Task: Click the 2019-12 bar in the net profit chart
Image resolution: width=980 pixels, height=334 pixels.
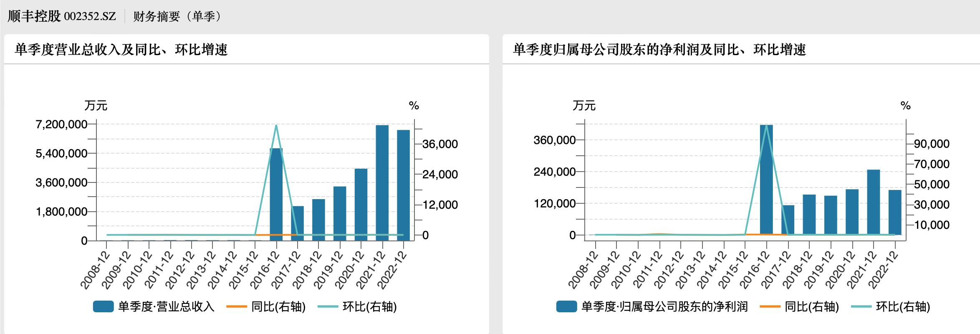Action: tap(831, 215)
